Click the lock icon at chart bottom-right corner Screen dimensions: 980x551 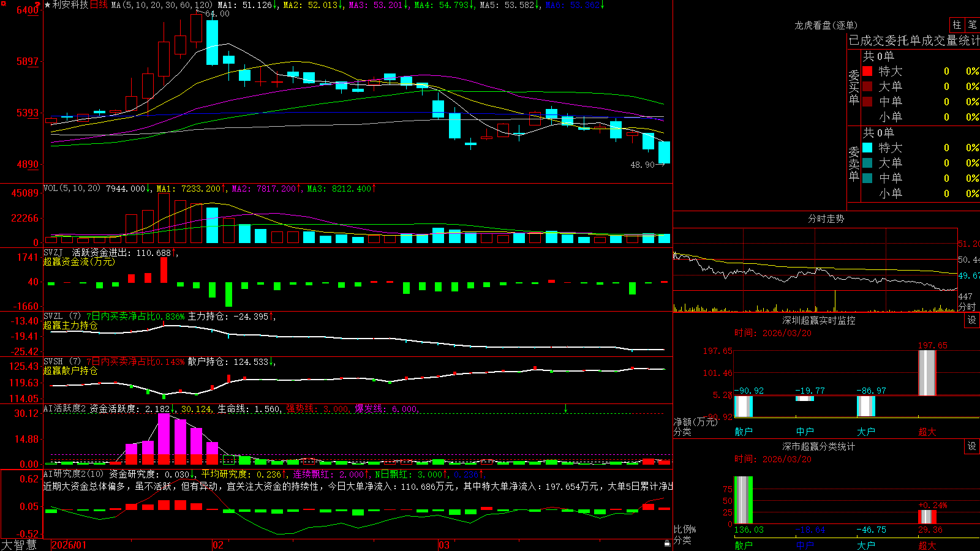(667, 544)
